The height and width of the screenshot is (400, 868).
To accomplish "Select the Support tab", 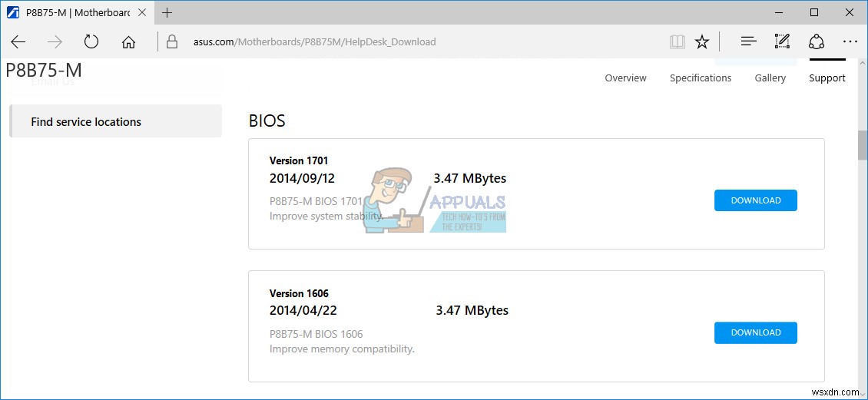I will tap(827, 78).
